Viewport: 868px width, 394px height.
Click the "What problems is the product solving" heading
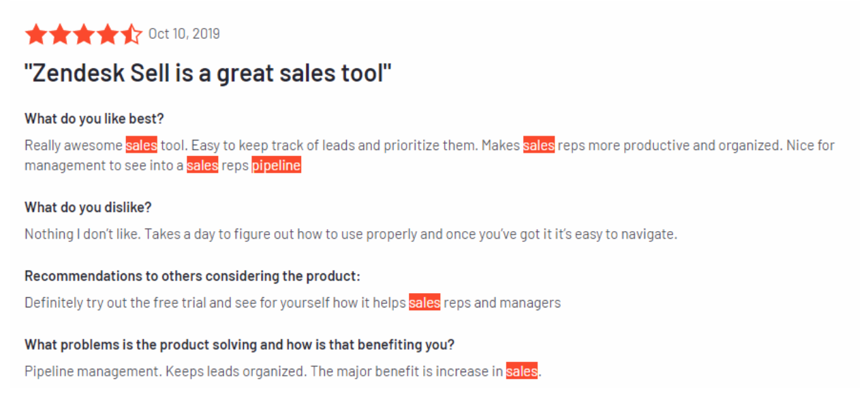click(x=239, y=345)
